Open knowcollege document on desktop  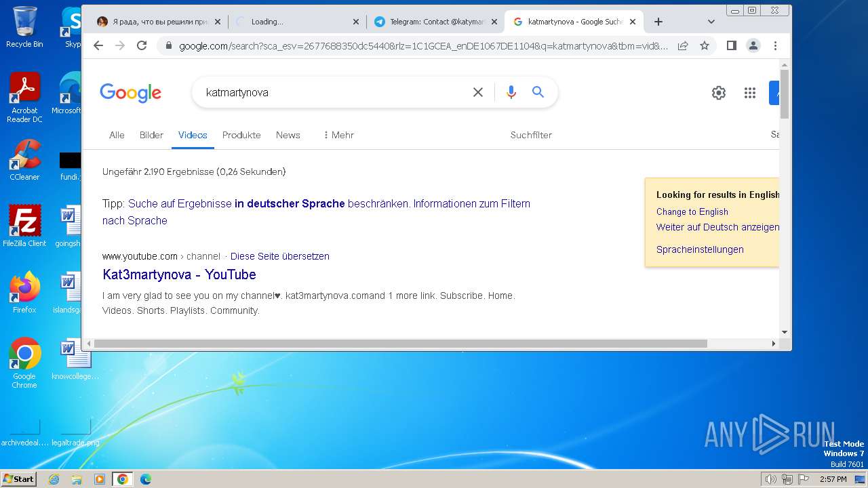point(75,359)
